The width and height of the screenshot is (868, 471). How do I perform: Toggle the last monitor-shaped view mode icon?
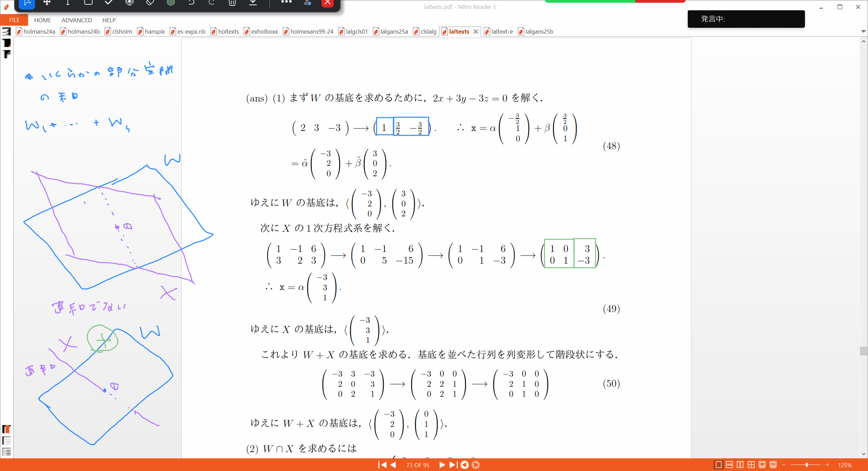pyautogui.click(x=773, y=465)
